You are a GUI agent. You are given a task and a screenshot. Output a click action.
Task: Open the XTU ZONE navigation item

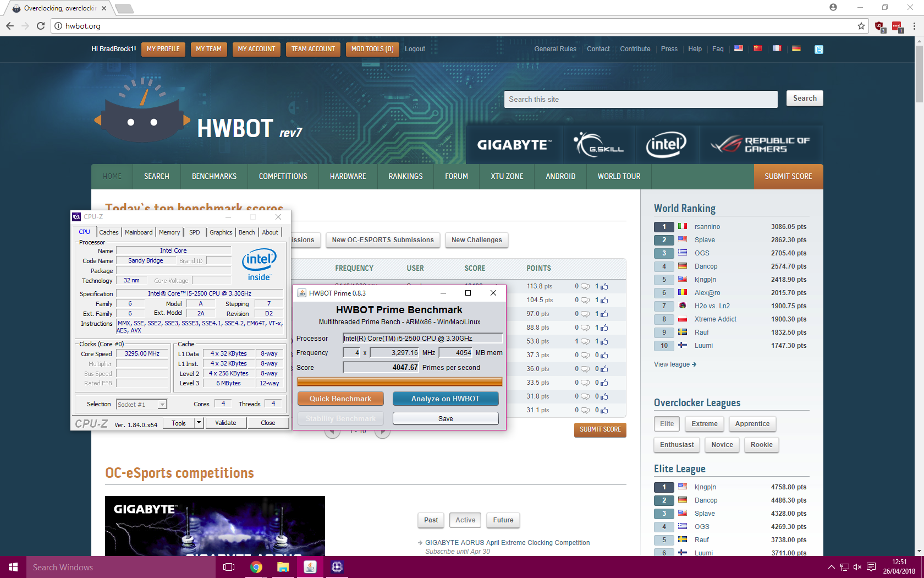pyautogui.click(x=507, y=177)
